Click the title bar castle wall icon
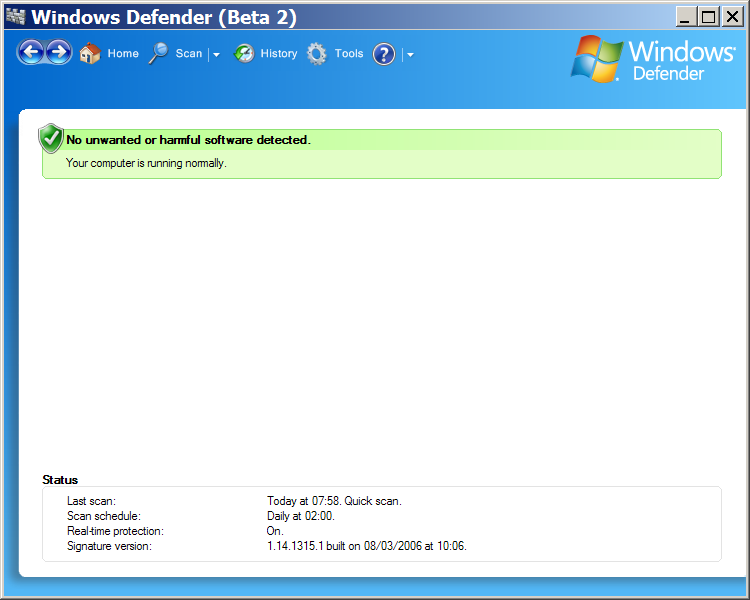750x600 pixels. point(15,16)
